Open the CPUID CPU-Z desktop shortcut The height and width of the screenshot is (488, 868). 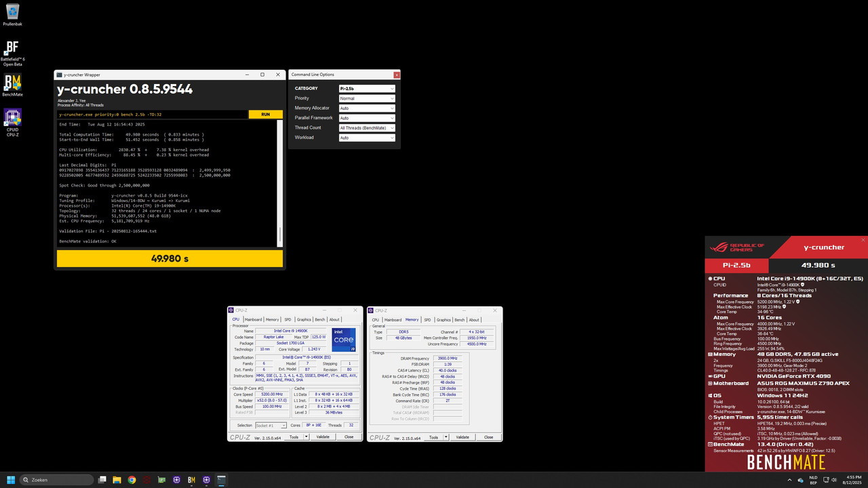pyautogui.click(x=12, y=122)
